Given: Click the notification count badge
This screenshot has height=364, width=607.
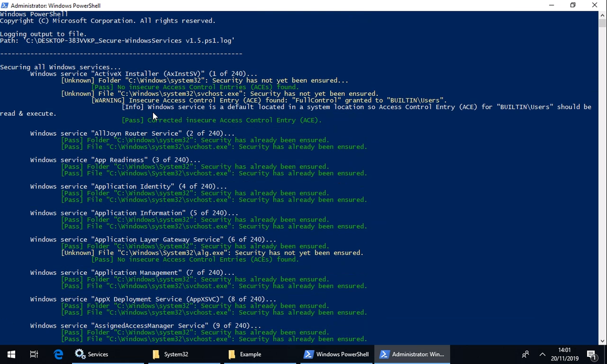Looking at the screenshot, I should click(595, 358).
